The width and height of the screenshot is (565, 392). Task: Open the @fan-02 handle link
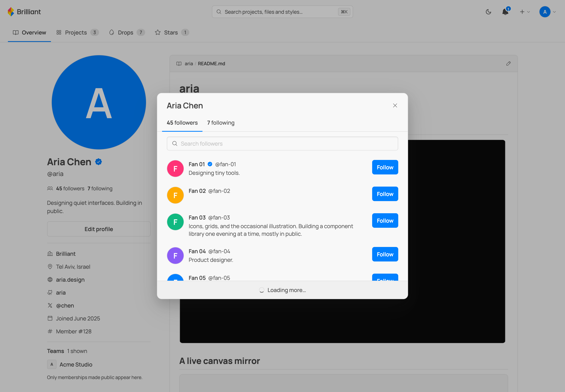coord(219,191)
